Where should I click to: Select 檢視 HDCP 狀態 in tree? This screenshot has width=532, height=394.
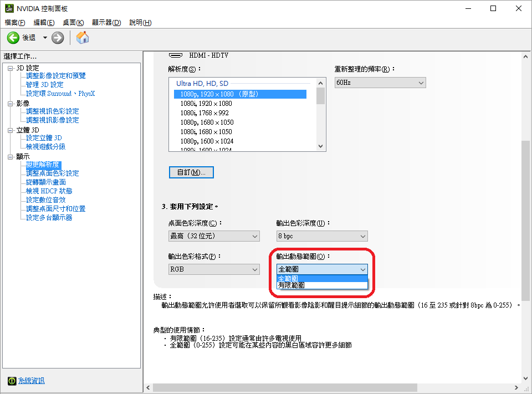click(x=49, y=191)
